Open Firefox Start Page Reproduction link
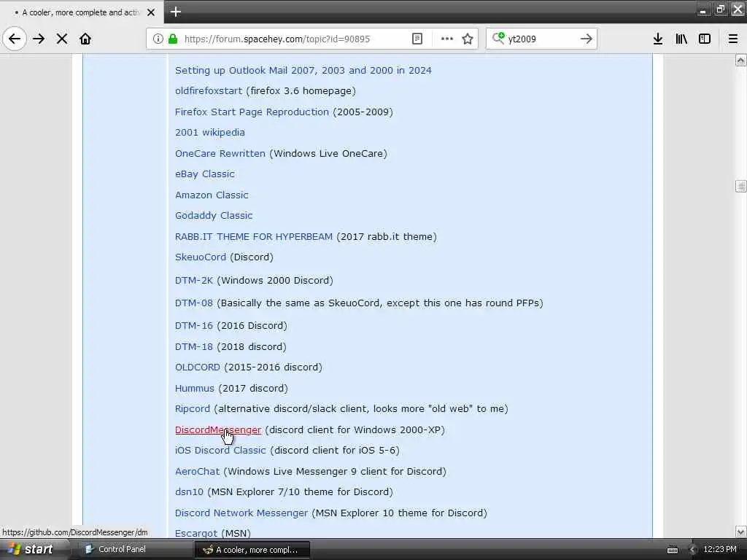 point(252,112)
